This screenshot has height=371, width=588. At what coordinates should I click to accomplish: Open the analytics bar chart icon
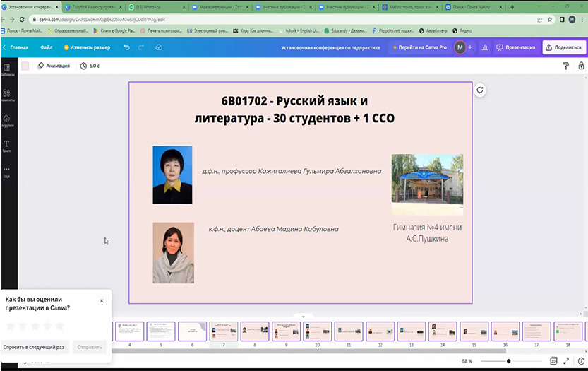(x=485, y=47)
